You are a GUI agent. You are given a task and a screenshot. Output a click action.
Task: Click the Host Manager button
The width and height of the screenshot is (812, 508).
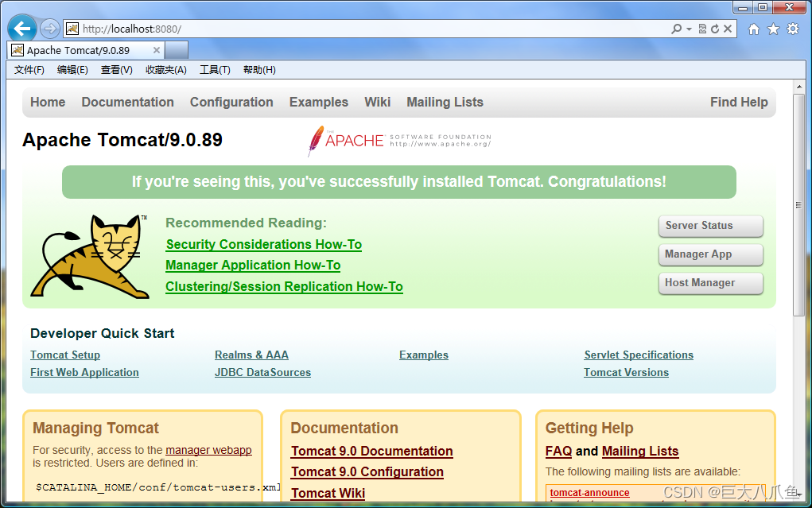(x=710, y=283)
